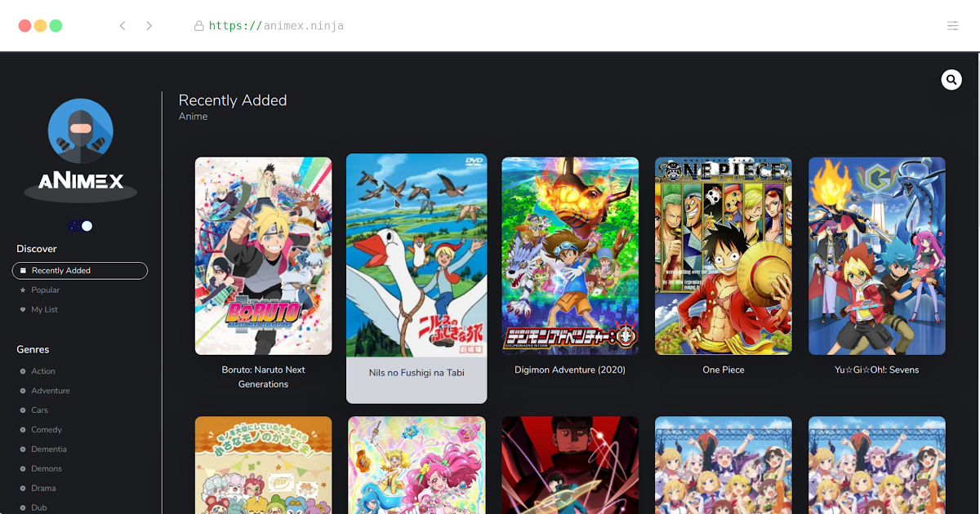The image size is (980, 514).
Task: Open second-row pink magical girls poster
Action: [416, 465]
